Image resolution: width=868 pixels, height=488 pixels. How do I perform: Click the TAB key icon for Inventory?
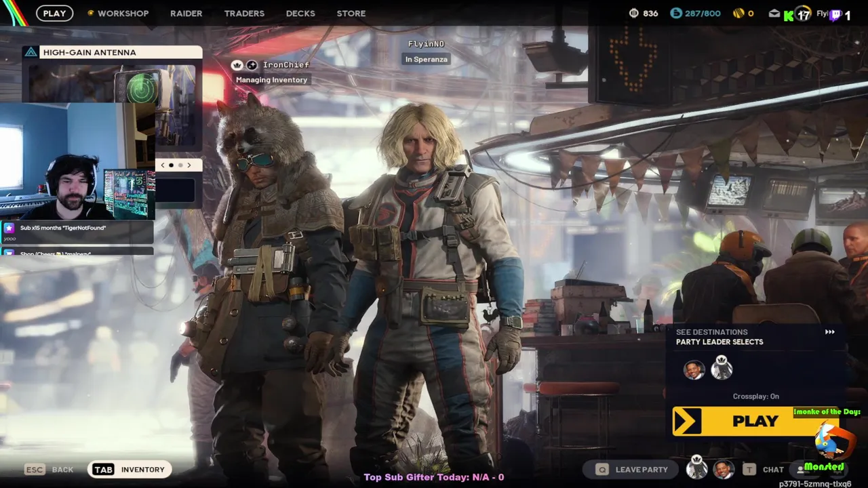pyautogui.click(x=103, y=469)
